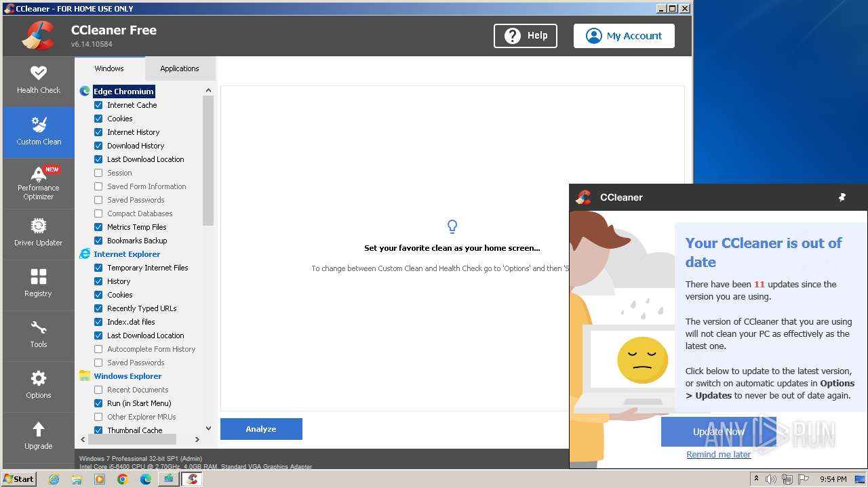Click the taskbar clock showing 9:54 PM
868x488 pixels.
coord(833,479)
